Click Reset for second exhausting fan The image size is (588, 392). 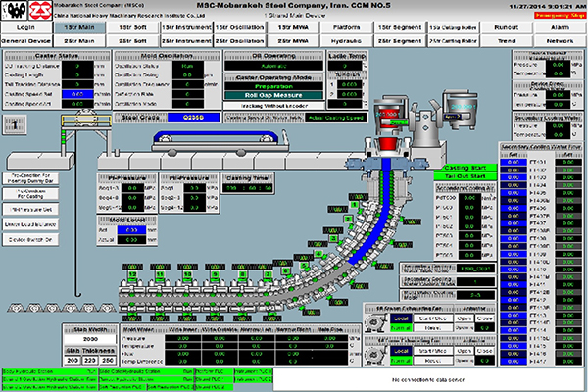[x=433, y=360]
